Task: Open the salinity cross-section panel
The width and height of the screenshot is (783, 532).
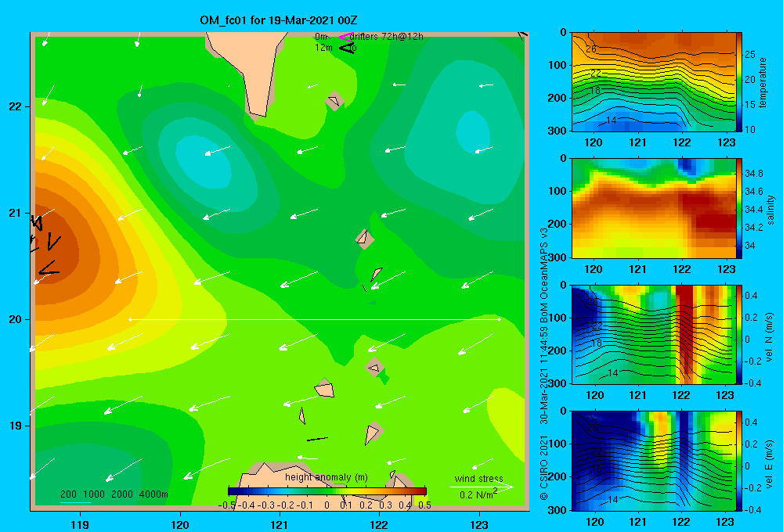Action: [x=654, y=208]
